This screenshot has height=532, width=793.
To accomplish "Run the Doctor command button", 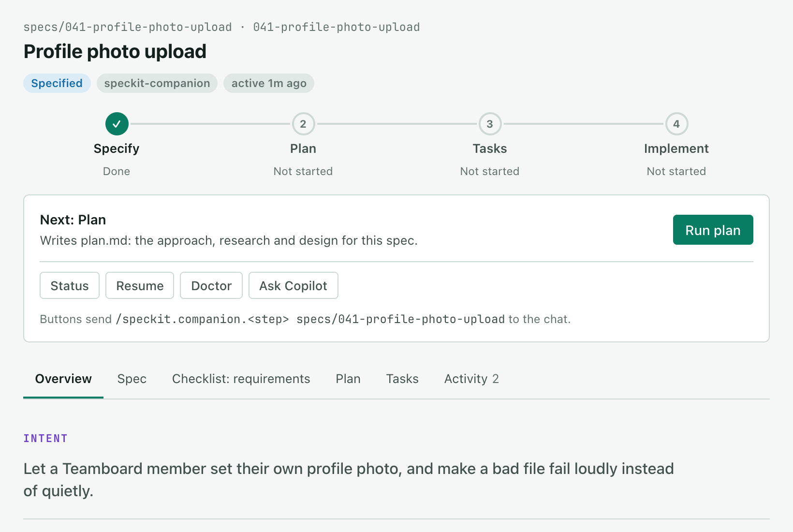I will point(211,285).
